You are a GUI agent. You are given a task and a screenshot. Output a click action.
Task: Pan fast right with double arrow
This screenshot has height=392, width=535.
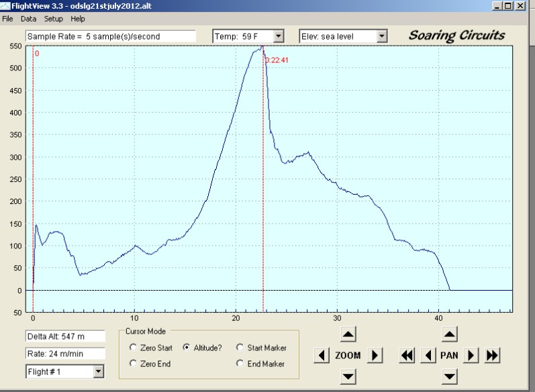point(492,356)
